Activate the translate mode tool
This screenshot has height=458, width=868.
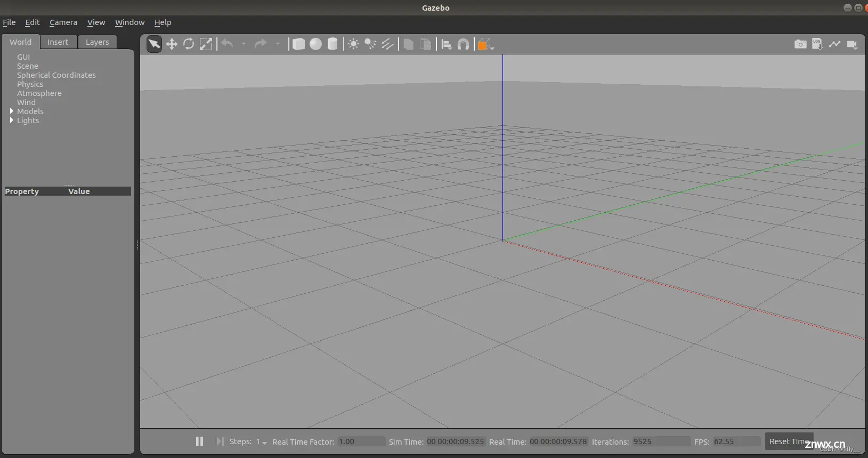point(172,44)
